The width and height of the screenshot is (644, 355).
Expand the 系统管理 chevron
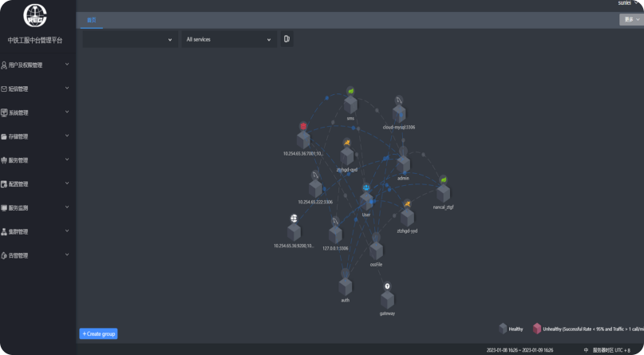67,112
